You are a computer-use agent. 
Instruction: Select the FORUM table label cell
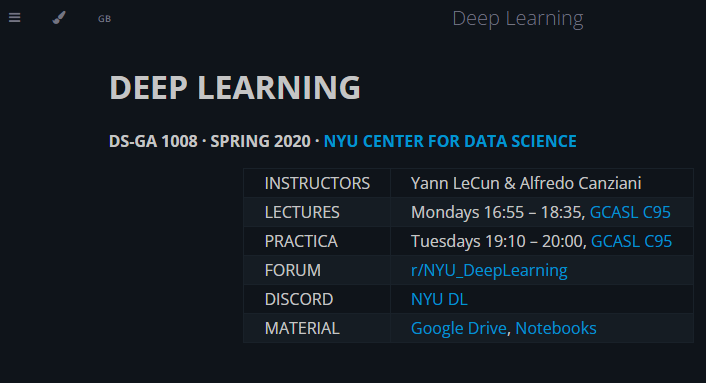(317, 270)
